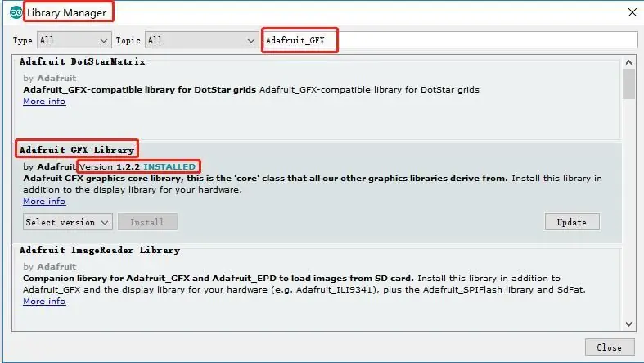
Task: Select the Adafruit GFX Library title
Action: point(77,150)
